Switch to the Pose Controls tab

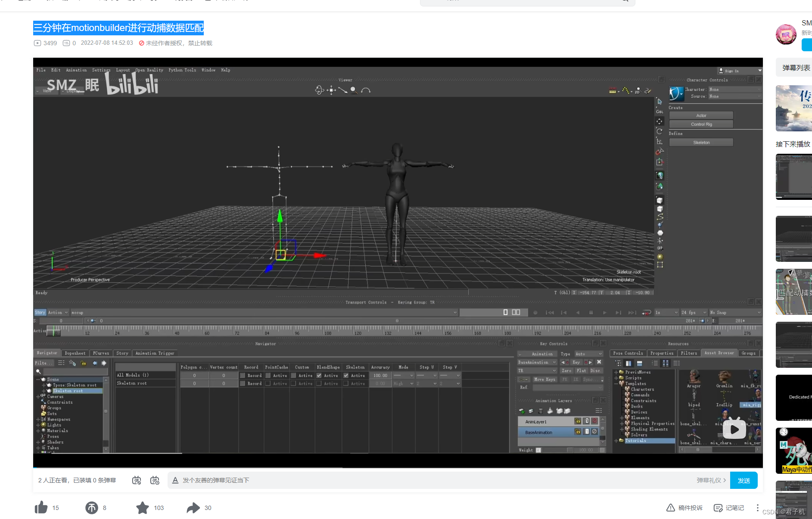(628, 353)
